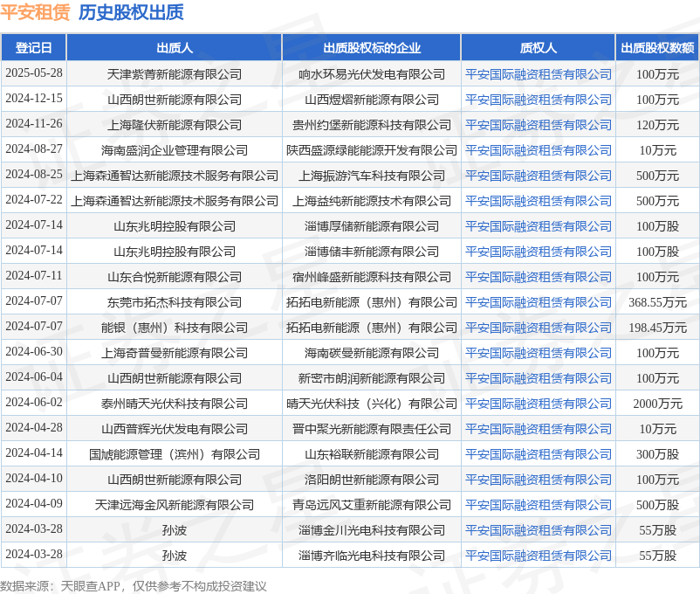Open pledgee link beside 368.55万元
Viewport: 700px width, 594px height.
click(539, 302)
